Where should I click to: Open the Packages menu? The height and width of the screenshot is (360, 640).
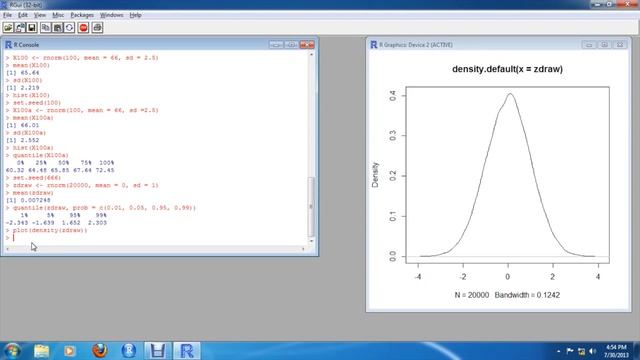pyautogui.click(x=82, y=15)
